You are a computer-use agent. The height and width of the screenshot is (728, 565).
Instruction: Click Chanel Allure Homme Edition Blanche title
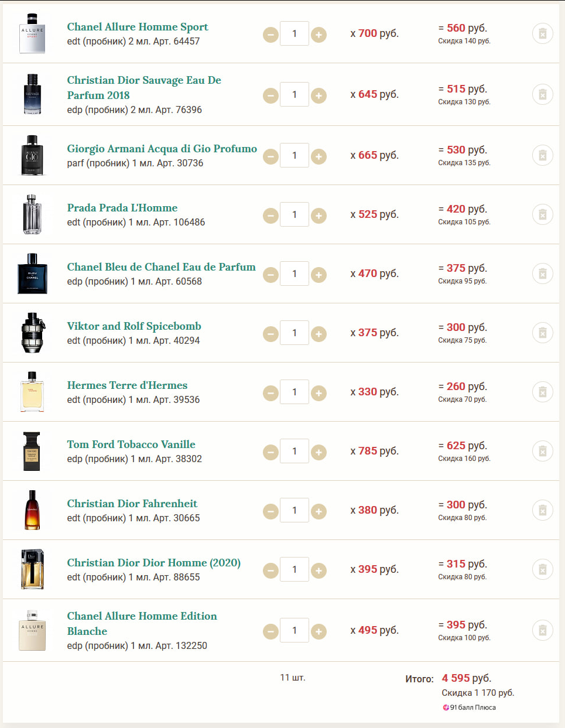click(142, 623)
